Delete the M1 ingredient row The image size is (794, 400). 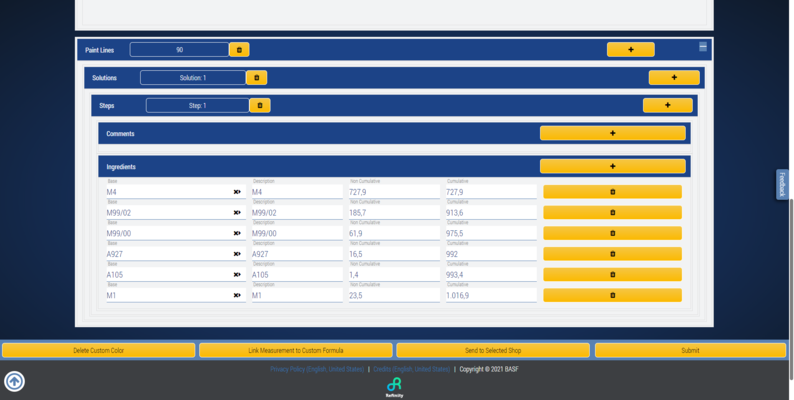point(612,295)
